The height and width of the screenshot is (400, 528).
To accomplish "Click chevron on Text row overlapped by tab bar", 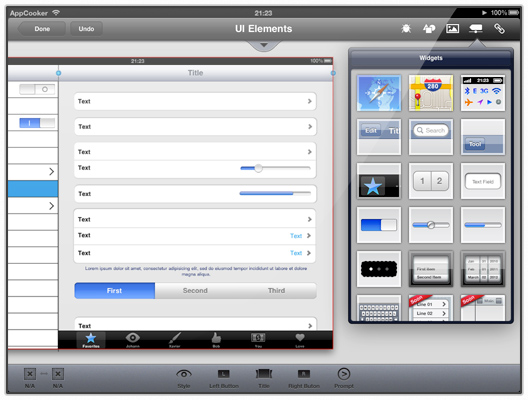I will (x=310, y=326).
